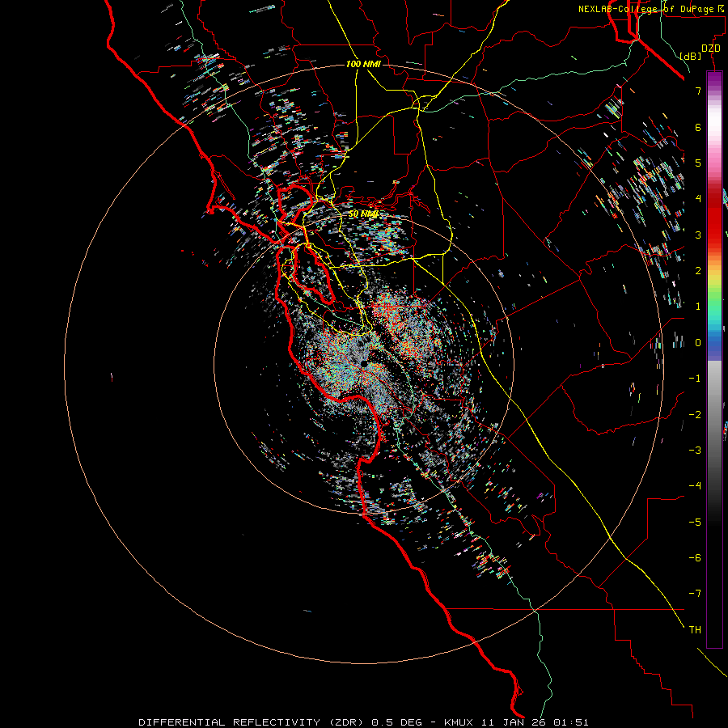Select the 5 dB scale label
Image resolution: width=728 pixels, height=728 pixels.
tap(698, 163)
